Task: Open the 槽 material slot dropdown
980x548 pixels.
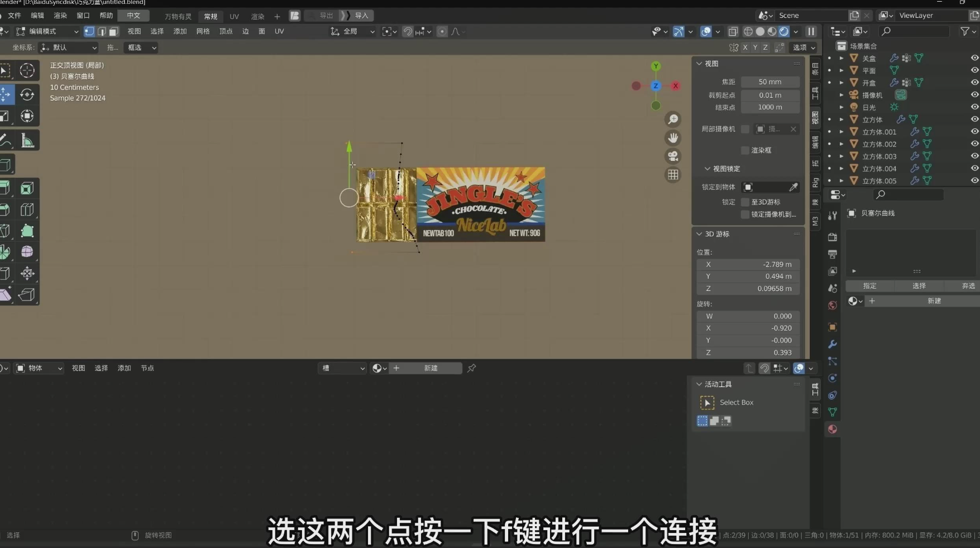Action: (342, 368)
